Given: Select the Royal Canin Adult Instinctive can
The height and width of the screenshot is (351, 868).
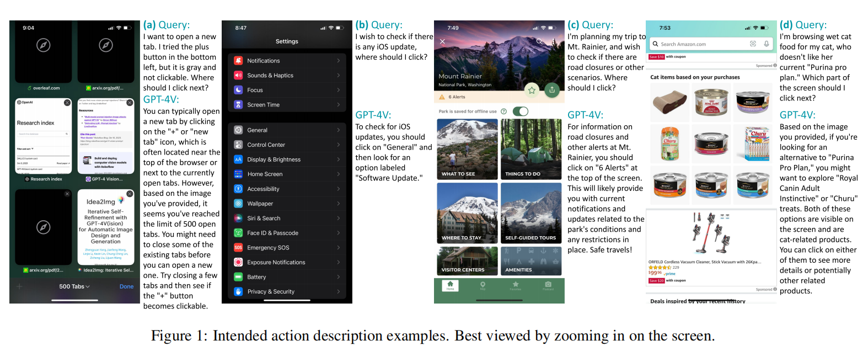Looking at the screenshot, I should click(711, 103).
